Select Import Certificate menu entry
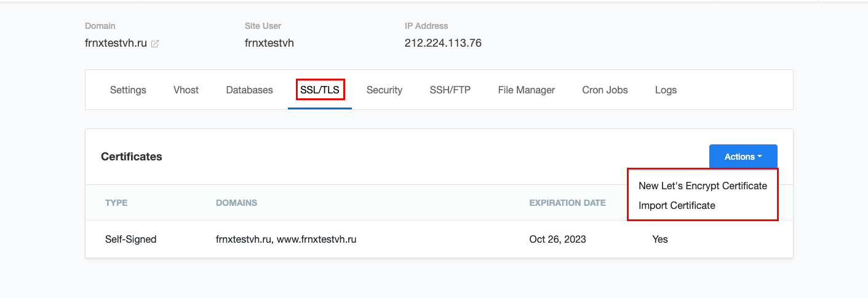Screen dimensions: 868x298 click(x=677, y=205)
